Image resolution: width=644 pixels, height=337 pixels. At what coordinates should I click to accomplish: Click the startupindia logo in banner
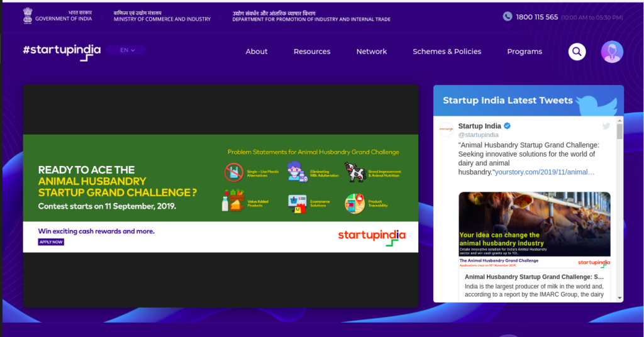click(x=372, y=237)
